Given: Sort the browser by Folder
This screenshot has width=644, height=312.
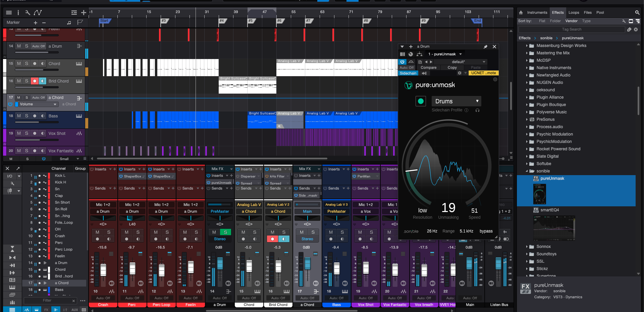Looking at the screenshot, I should [x=555, y=21].
